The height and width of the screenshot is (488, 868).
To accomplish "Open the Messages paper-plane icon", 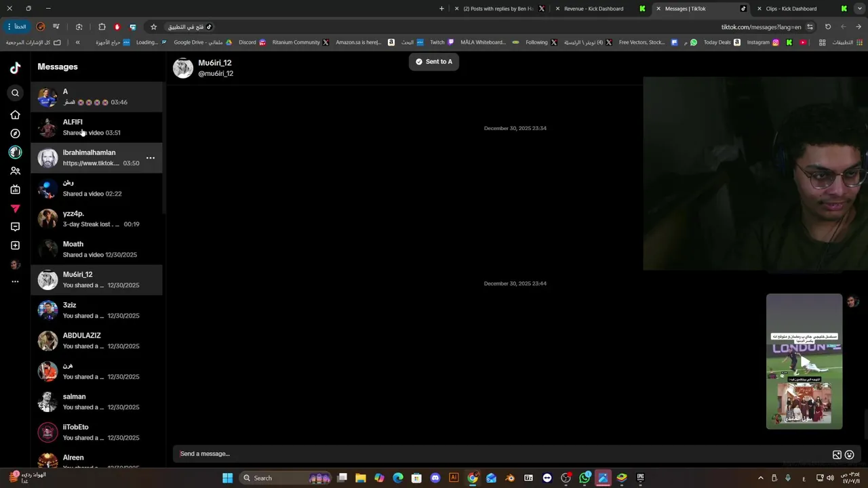I will (15, 209).
